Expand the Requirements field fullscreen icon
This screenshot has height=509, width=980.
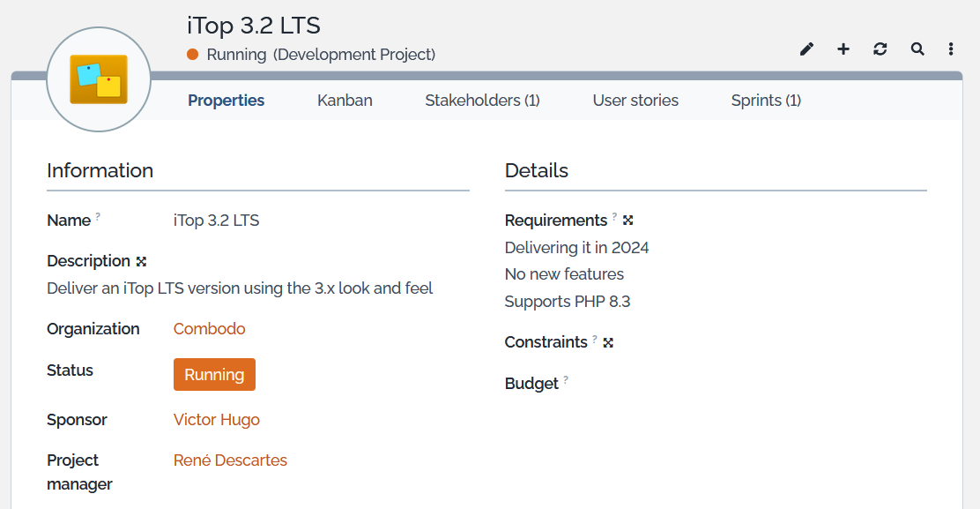[628, 221]
